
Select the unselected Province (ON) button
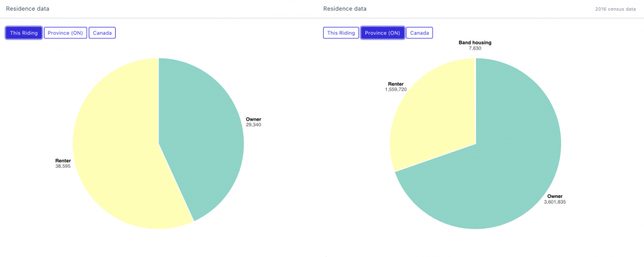click(x=65, y=33)
